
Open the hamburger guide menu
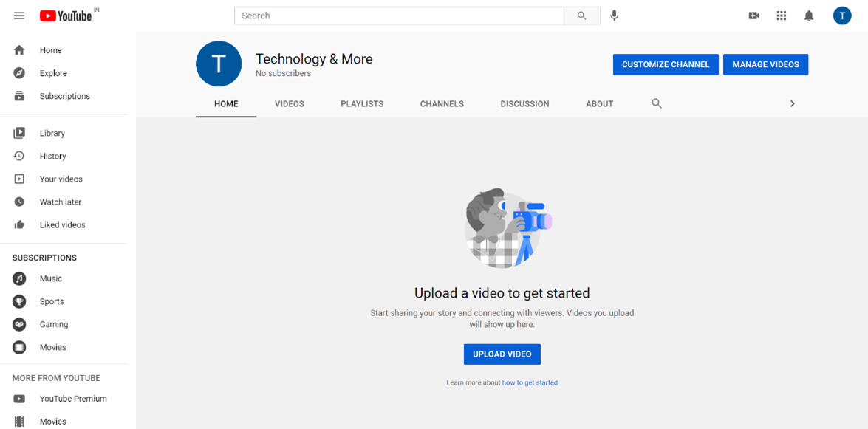[x=19, y=16]
